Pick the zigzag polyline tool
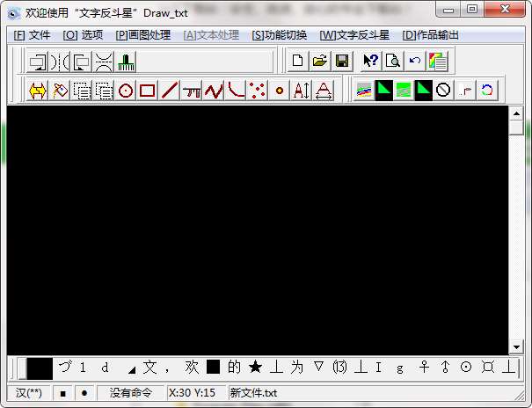532x408 pixels. (214, 91)
